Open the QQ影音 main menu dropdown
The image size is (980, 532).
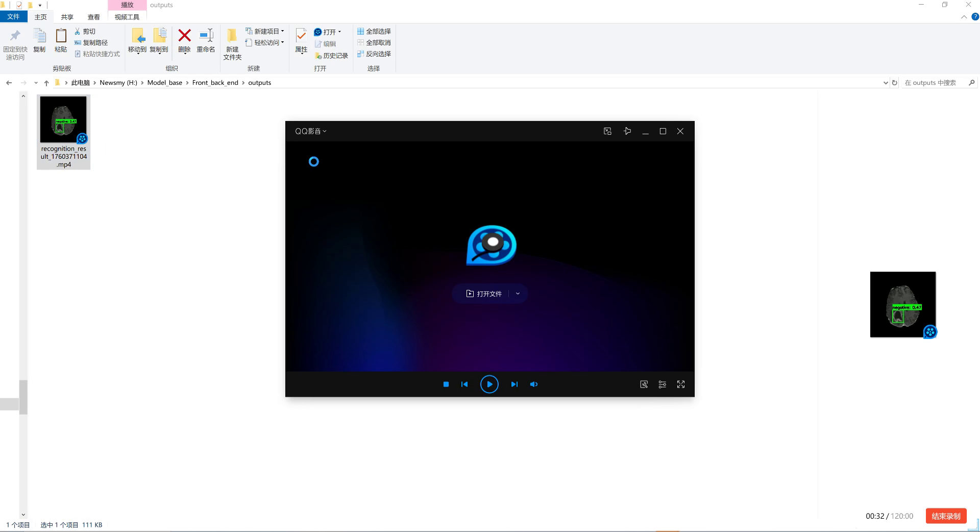tap(310, 131)
